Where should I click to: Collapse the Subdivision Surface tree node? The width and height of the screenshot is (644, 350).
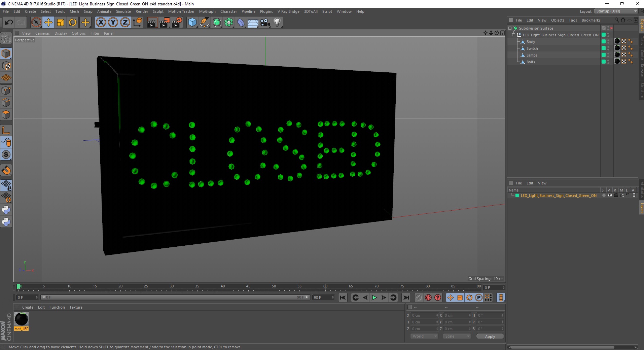coord(510,28)
